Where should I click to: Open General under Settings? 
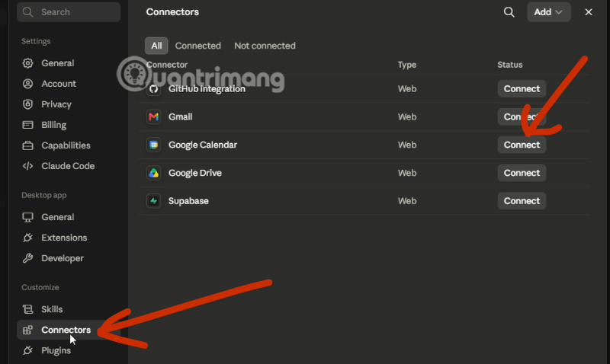pos(69,63)
